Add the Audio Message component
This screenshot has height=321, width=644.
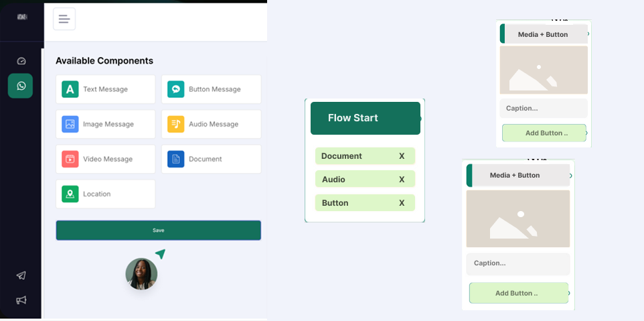pos(211,124)
